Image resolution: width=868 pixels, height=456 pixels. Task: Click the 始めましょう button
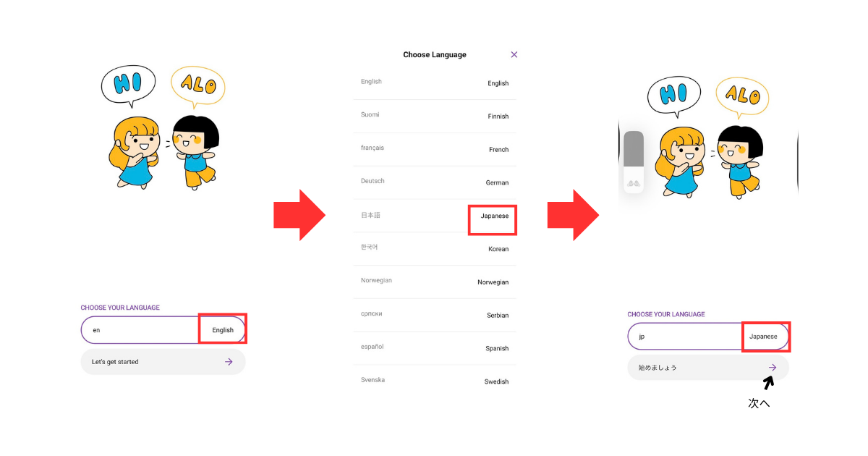708,368
